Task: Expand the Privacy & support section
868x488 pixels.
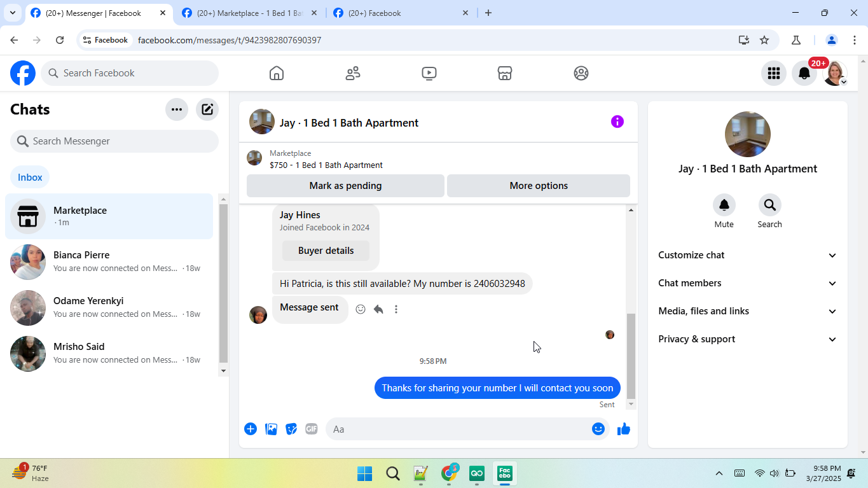Action: (748, 339)
